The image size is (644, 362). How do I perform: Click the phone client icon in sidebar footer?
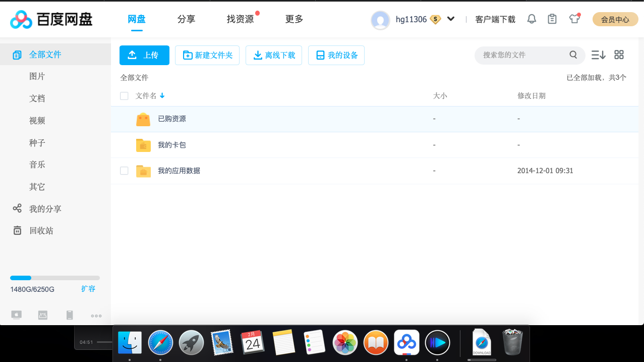[70, 315]
